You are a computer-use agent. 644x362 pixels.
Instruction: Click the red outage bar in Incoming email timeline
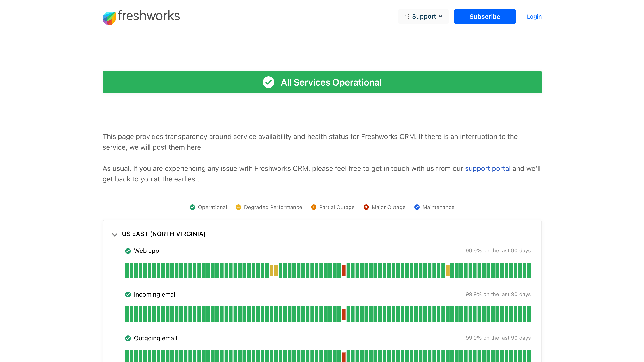344,314
